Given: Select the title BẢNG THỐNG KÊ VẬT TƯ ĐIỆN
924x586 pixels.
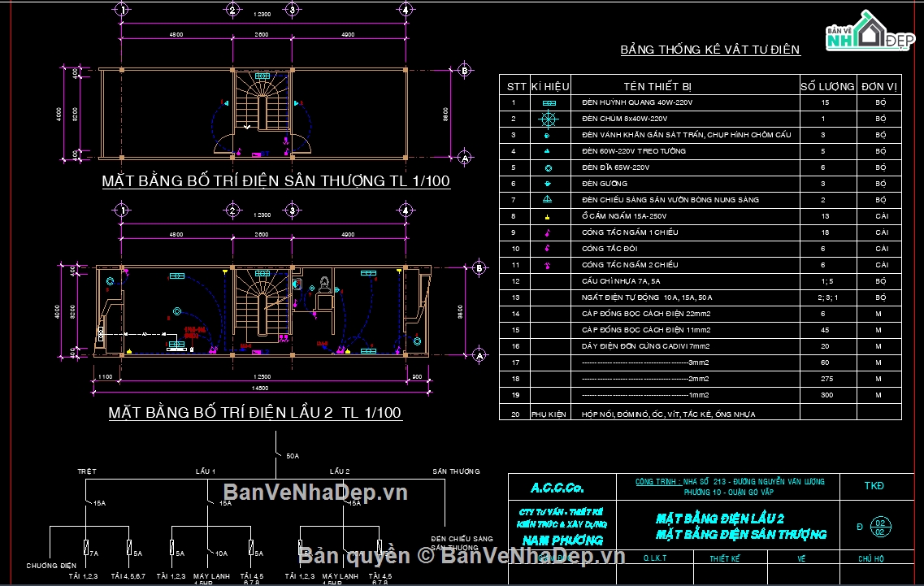Looking at the screenshot, I should click(710, 50).
